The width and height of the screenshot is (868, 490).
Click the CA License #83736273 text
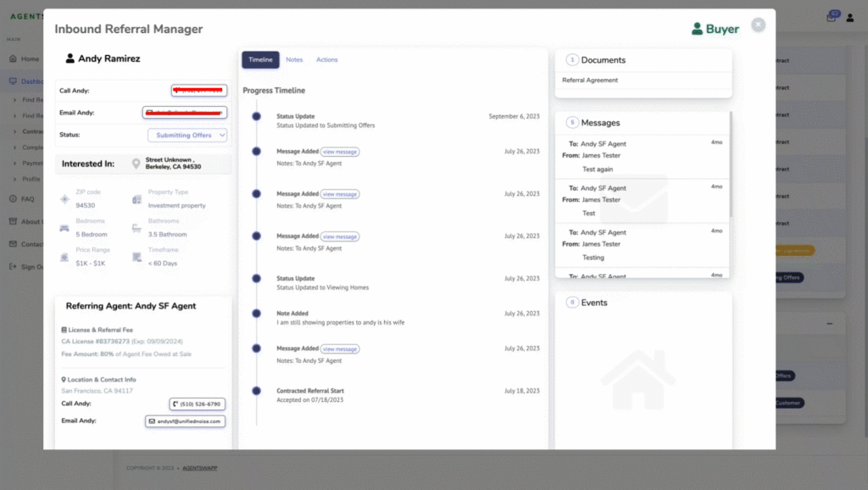95,342
